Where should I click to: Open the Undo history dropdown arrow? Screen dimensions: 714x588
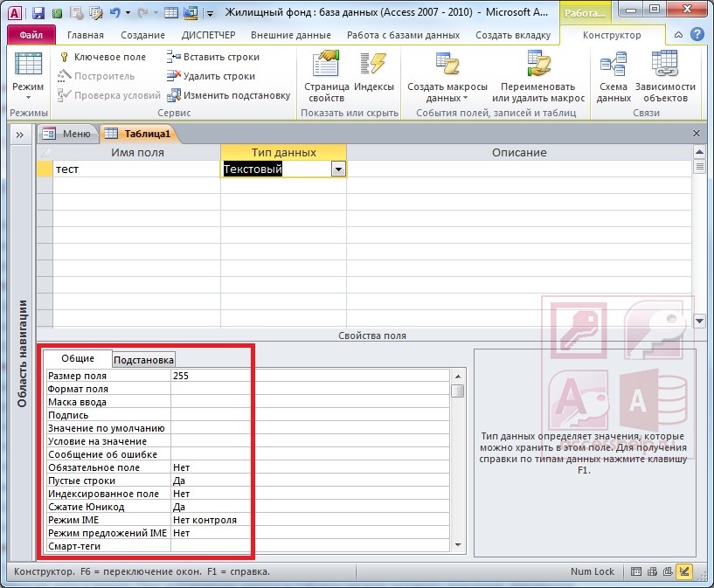tap(128, 13)
